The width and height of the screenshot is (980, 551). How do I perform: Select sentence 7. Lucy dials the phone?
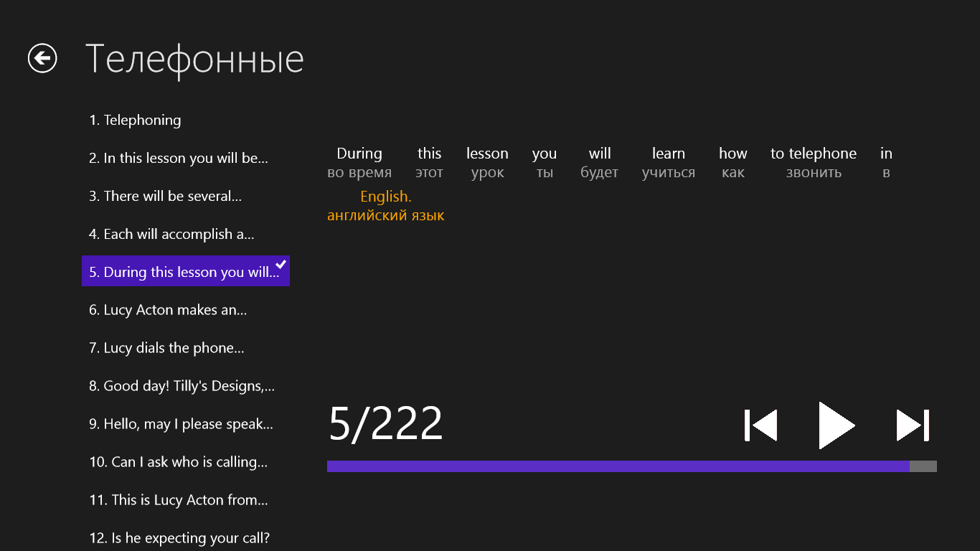coord(186,348)
